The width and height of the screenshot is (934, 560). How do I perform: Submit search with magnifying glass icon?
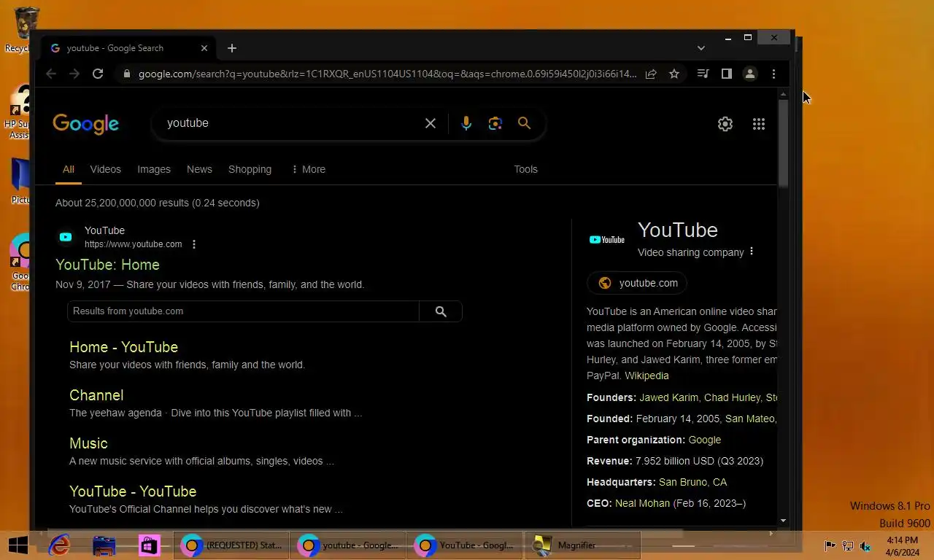524,123
